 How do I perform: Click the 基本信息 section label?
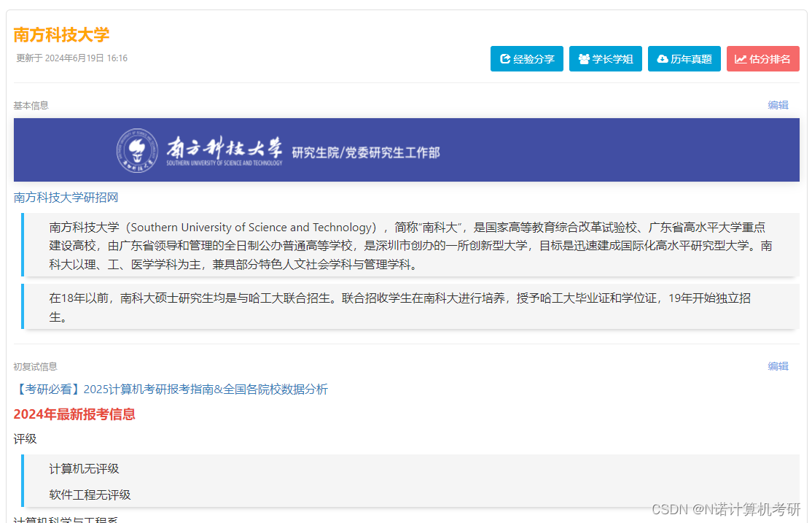[31, 106]
